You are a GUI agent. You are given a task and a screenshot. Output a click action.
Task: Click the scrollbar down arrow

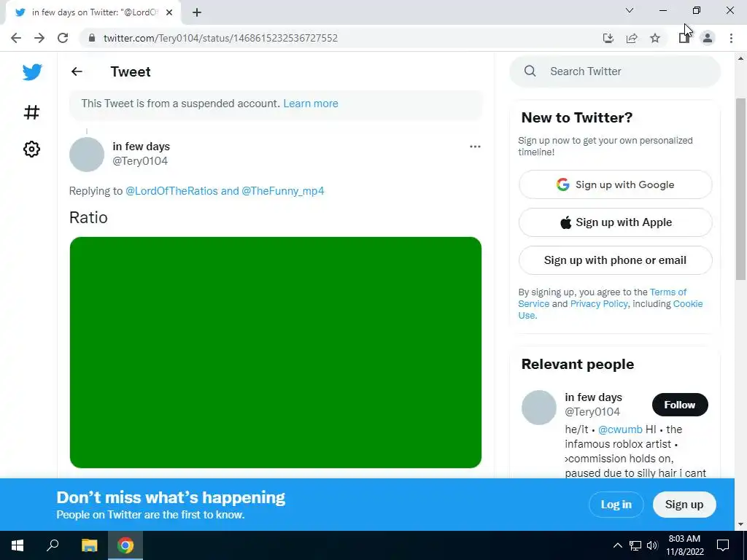[x=740, y=524]
